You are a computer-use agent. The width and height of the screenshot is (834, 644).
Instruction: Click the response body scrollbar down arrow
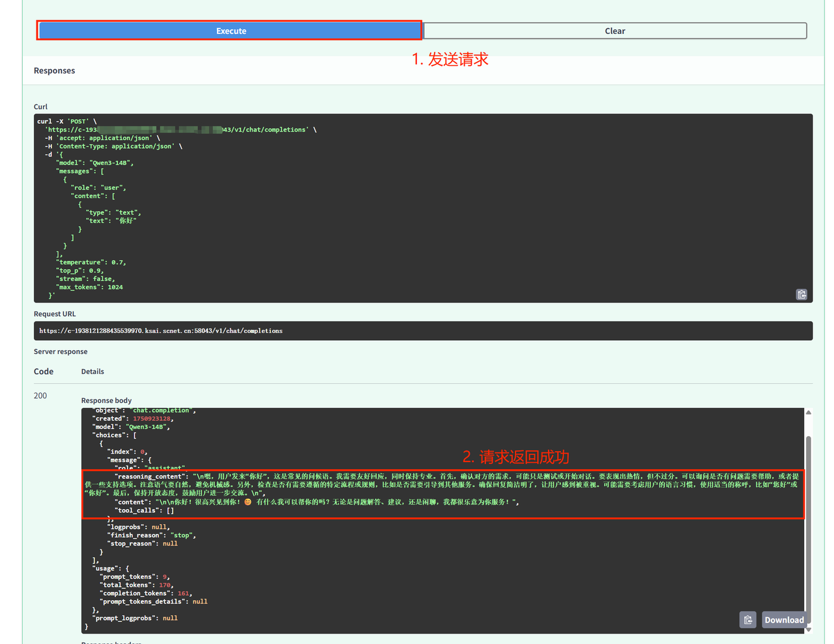point(809,629)
